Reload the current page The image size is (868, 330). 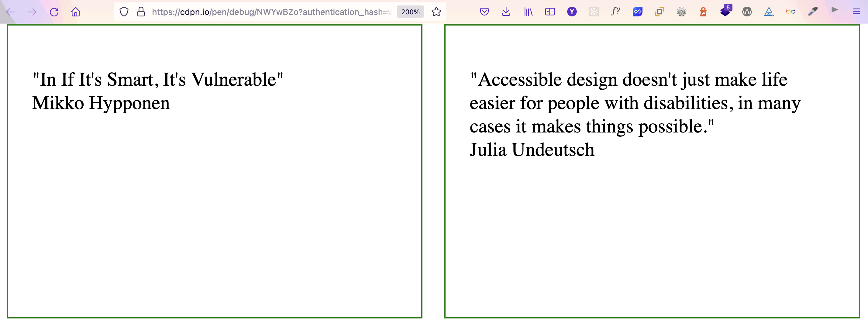coord(54,12)
